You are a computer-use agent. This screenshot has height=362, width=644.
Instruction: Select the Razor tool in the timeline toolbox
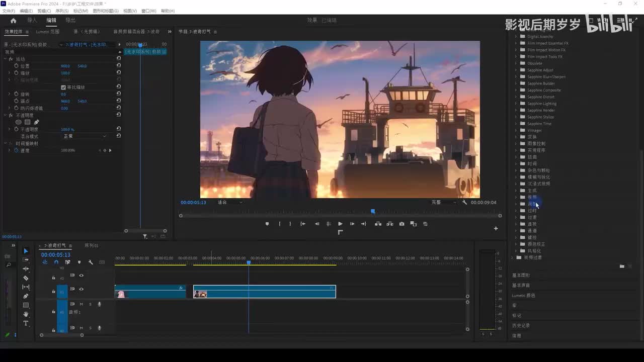pos(26,278)
